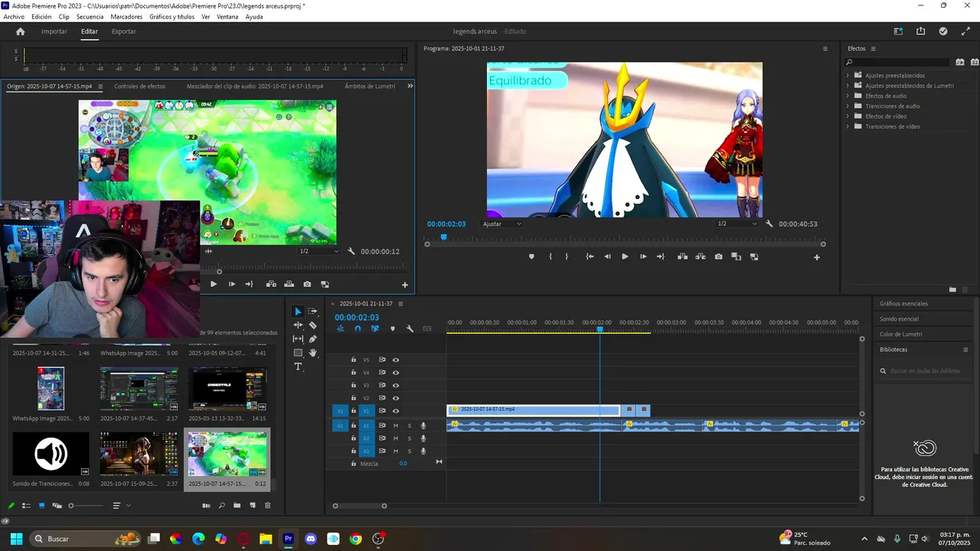
Task: Click Insert button in Source monitor
Action: [271, 284]
